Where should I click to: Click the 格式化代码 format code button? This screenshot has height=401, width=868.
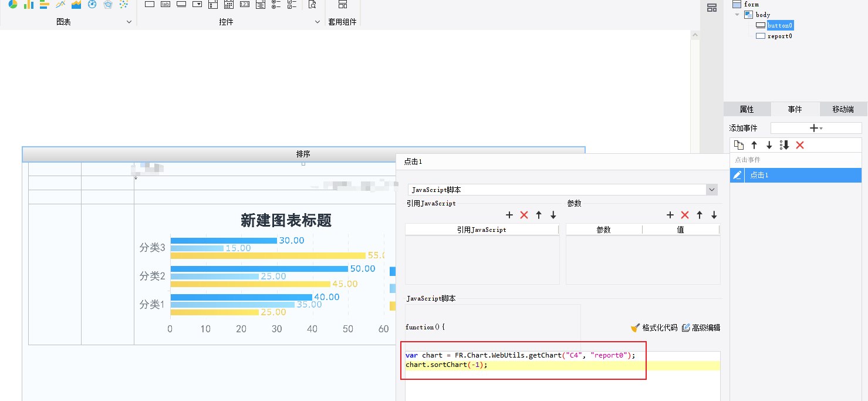654,328
